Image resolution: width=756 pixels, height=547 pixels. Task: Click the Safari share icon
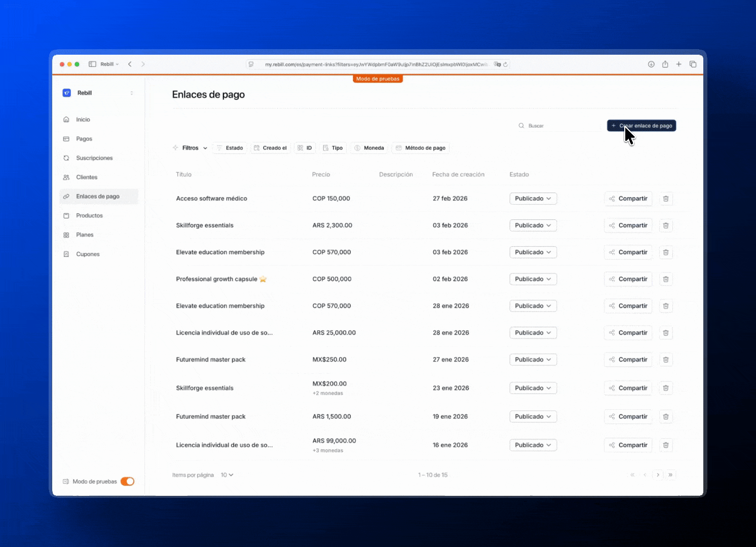point(665,64)
